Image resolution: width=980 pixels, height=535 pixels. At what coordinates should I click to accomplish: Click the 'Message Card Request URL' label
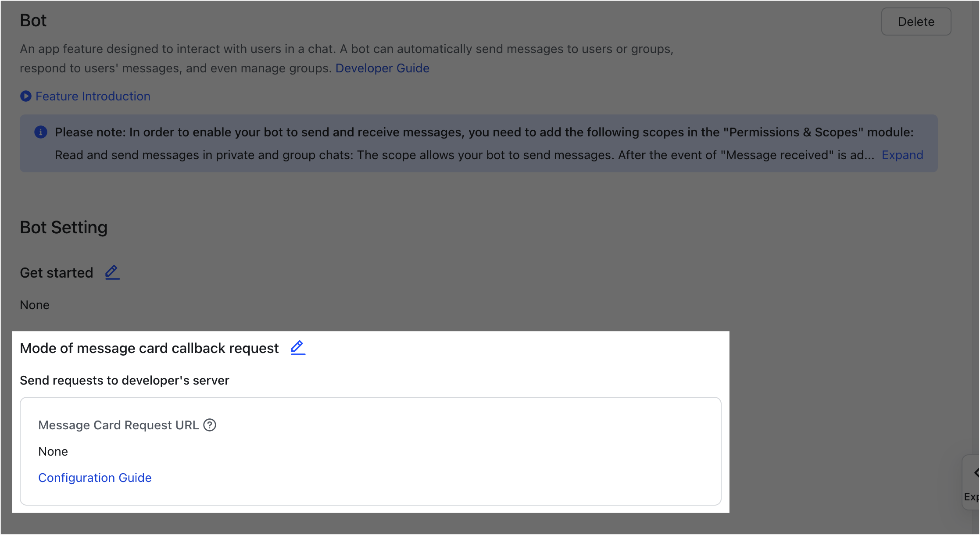point(118,425)
